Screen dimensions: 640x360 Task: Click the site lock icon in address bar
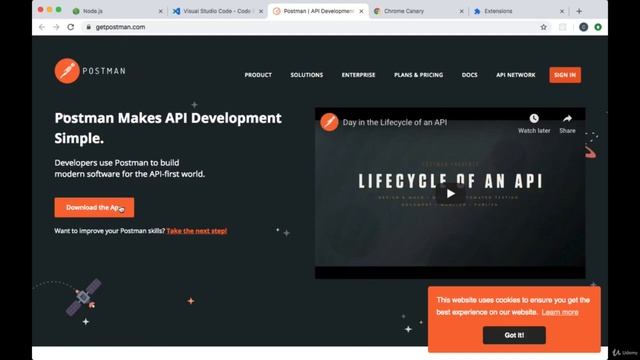(x=88, y=27)
